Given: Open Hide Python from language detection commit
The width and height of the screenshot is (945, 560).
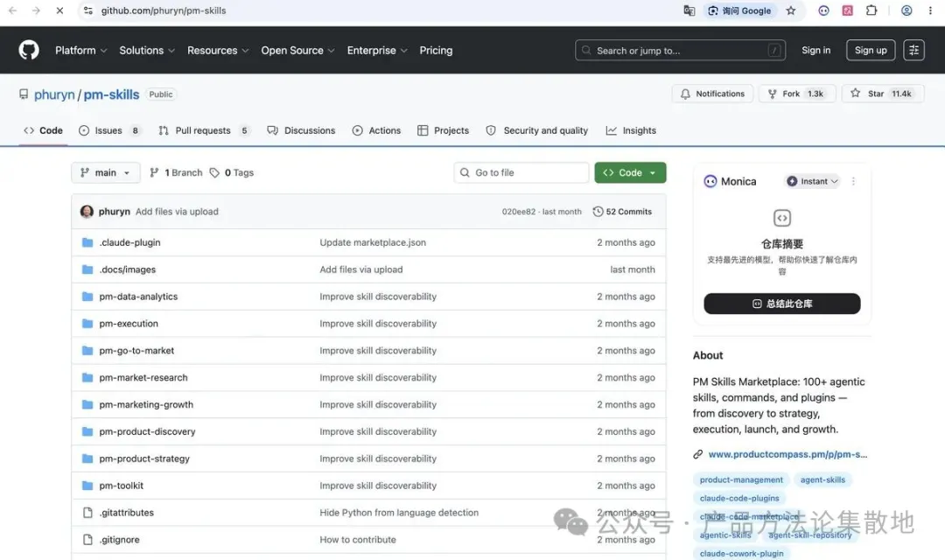Looking at the screenshot, I should [399, 513].
